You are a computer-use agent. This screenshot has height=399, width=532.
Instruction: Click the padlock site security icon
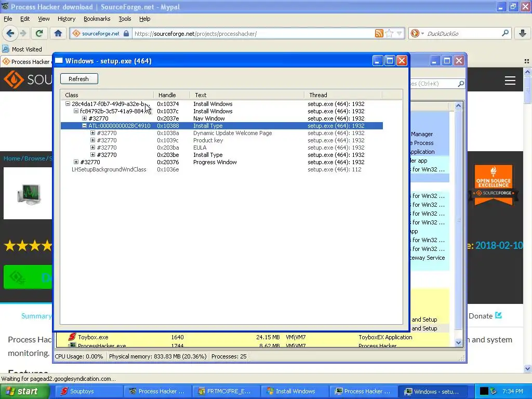[126, 33]
